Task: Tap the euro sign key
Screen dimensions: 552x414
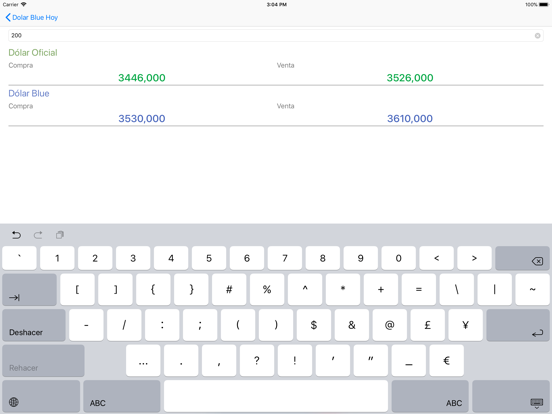Action: (x=446, y=360)
